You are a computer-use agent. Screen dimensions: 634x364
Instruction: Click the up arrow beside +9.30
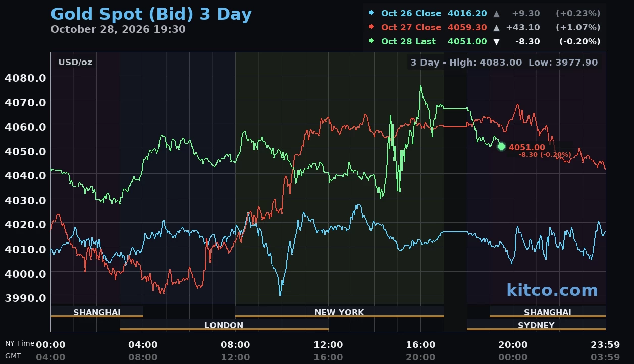tap(496, 14)
